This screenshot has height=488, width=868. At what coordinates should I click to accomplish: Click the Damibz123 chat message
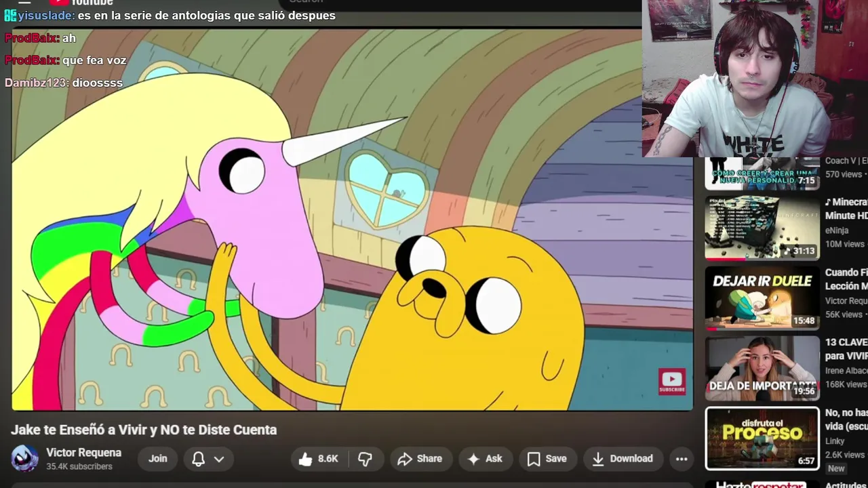64,83
